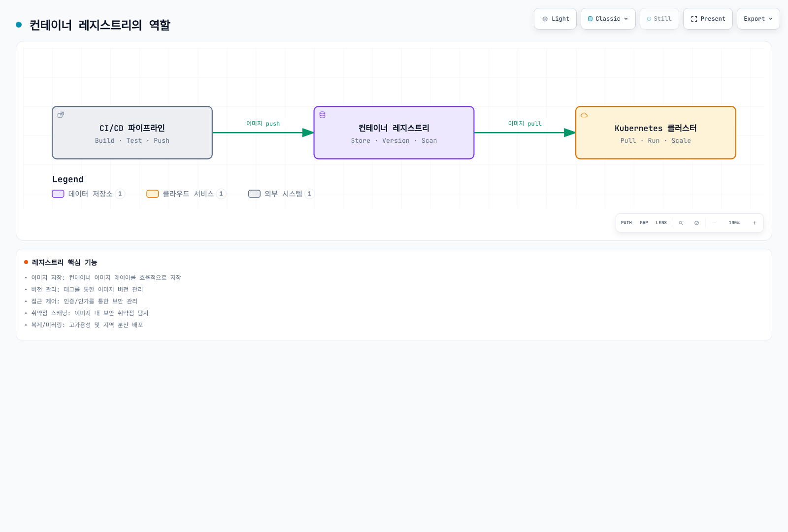Click the 접근 제어 bullet line
The height and width of the screenshot is (532, 788).
pos(84,301)
